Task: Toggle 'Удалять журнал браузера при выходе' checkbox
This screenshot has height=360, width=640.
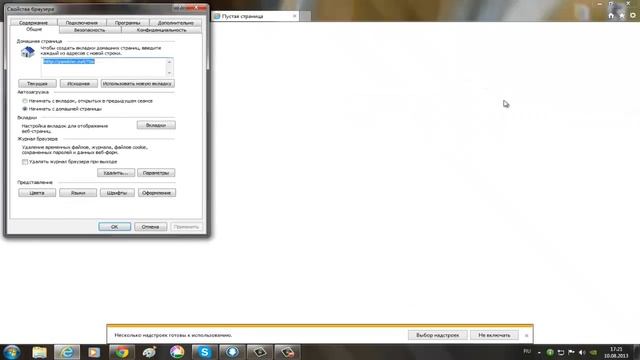Action: coord(25,162)
